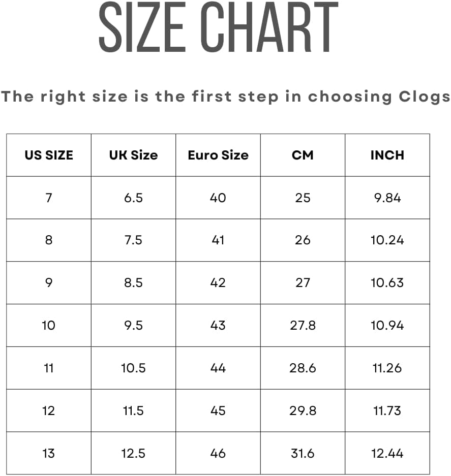Select US size 7 cell
Screen dimensions: 451x476
coord(49,198)
